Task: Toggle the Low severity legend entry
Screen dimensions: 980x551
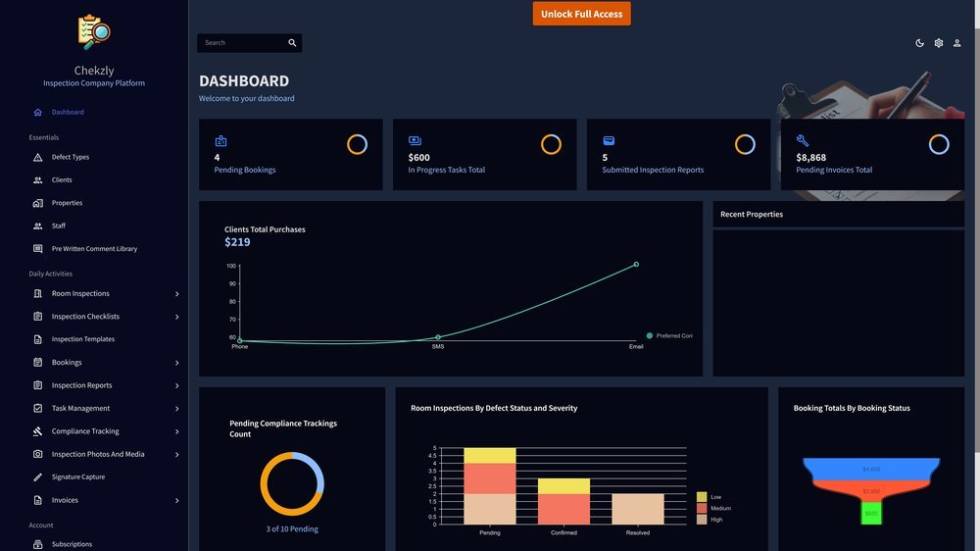Action: click(x=710, y=497)
